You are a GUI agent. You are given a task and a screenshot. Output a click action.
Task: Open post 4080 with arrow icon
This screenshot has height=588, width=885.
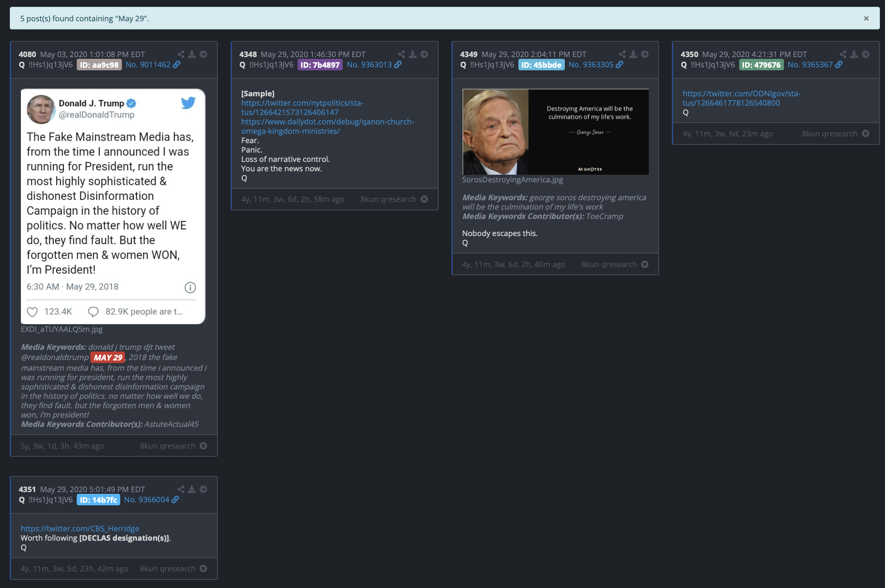tap(203, 54)
